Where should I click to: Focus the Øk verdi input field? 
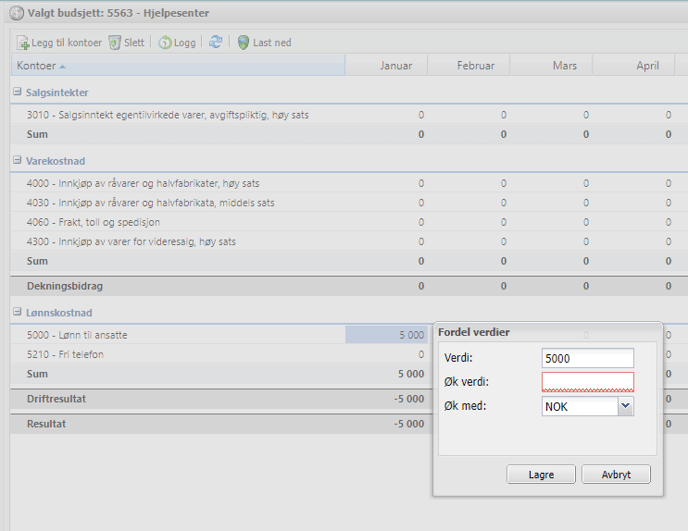(587, 382)
